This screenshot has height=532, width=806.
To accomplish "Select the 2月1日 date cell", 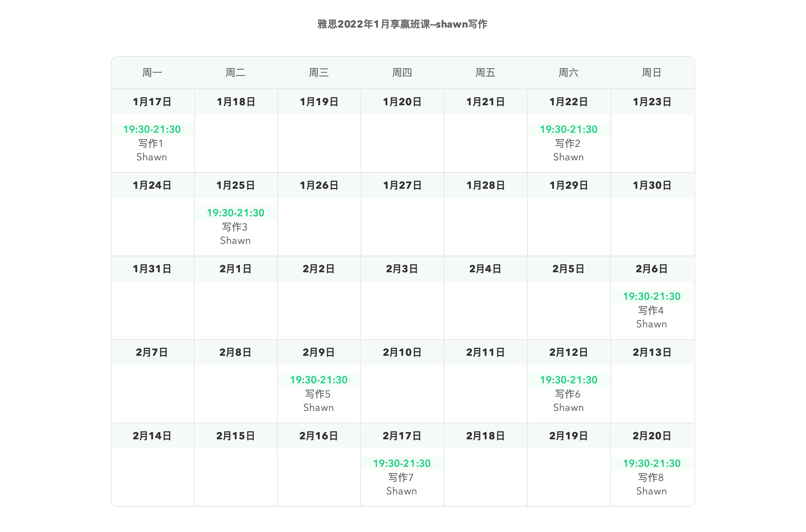I will [236, 269].
